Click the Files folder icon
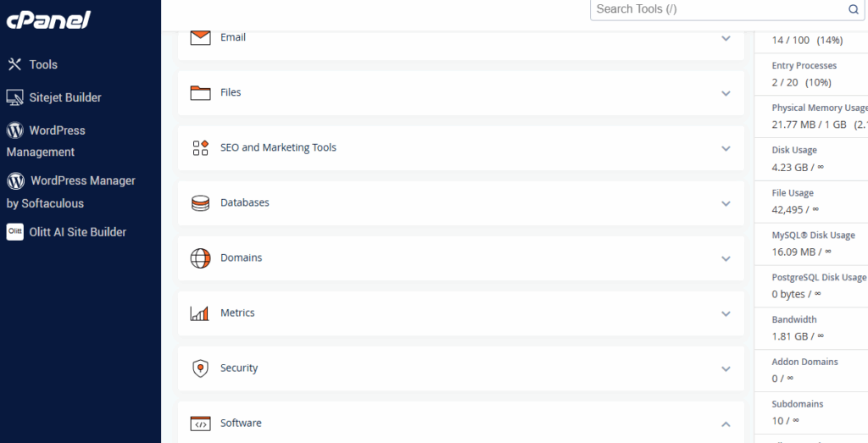Image resolution: width=868 pixels, height=443 pixels. coord(200,92)
